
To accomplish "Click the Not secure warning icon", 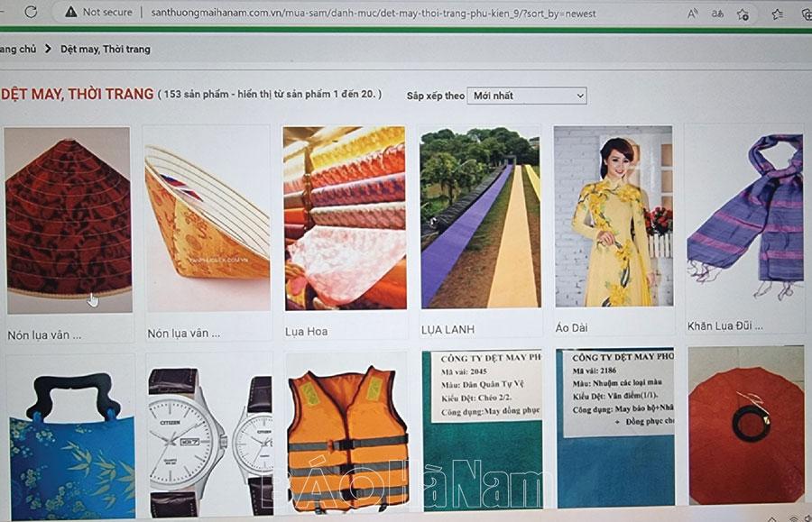I will point(70,13).
